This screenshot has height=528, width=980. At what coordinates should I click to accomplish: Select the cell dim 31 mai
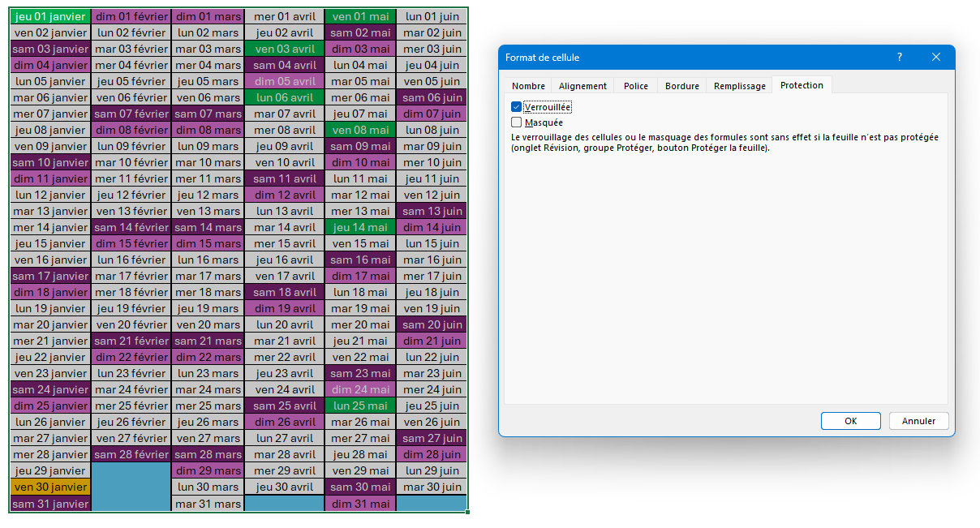coord(360,504)
